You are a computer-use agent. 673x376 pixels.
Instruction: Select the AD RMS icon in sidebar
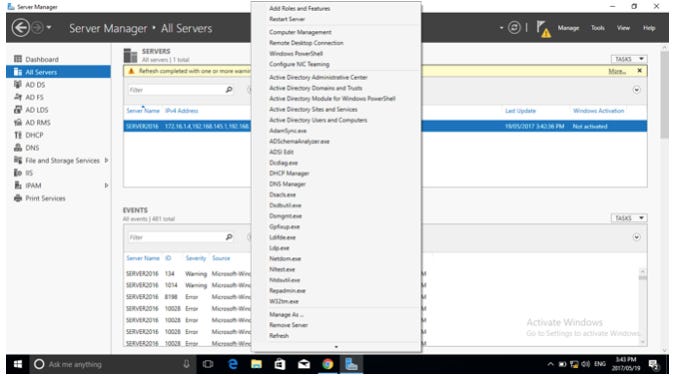click(x=18, y=122)
